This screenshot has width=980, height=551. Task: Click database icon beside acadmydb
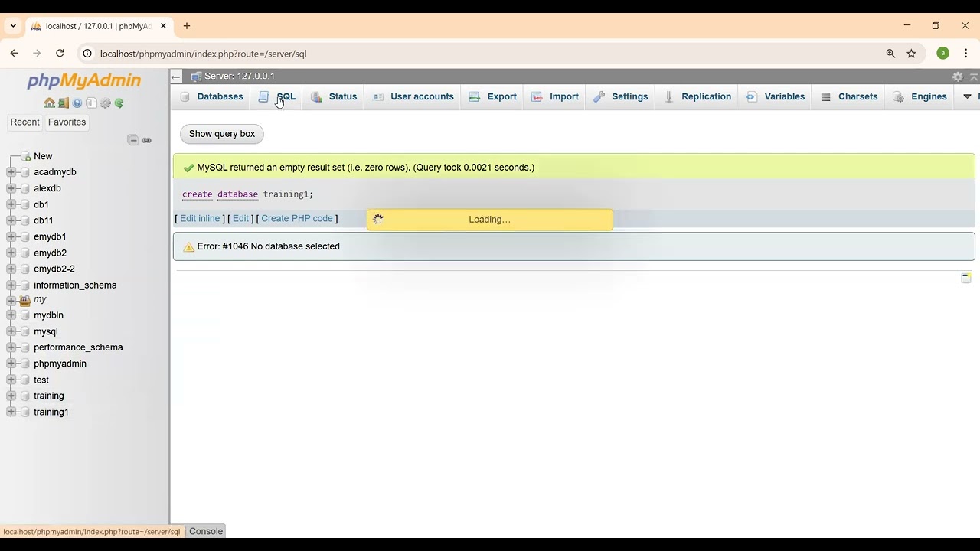(x=25, y=172)
